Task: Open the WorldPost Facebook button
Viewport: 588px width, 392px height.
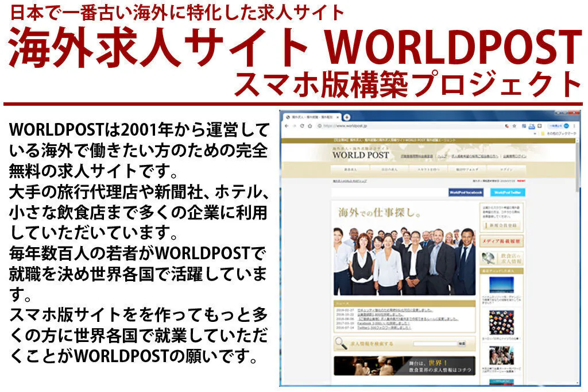Action: point(466,192)
